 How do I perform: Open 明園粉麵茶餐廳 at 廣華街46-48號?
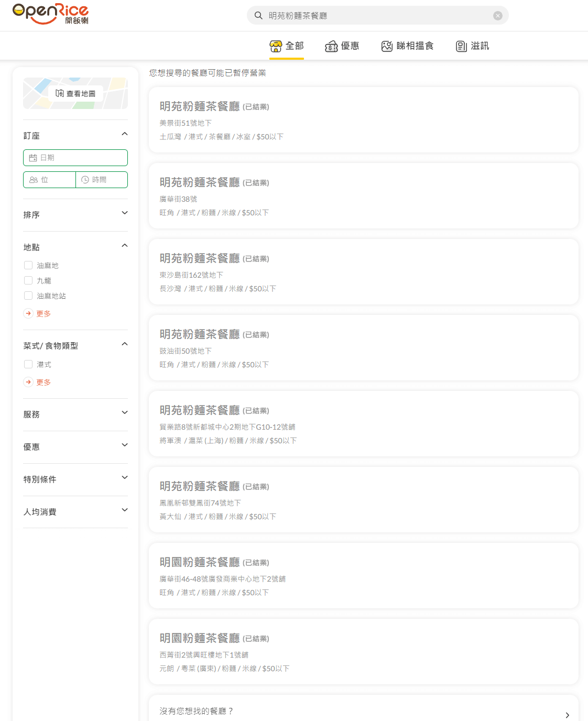[364, 576]
